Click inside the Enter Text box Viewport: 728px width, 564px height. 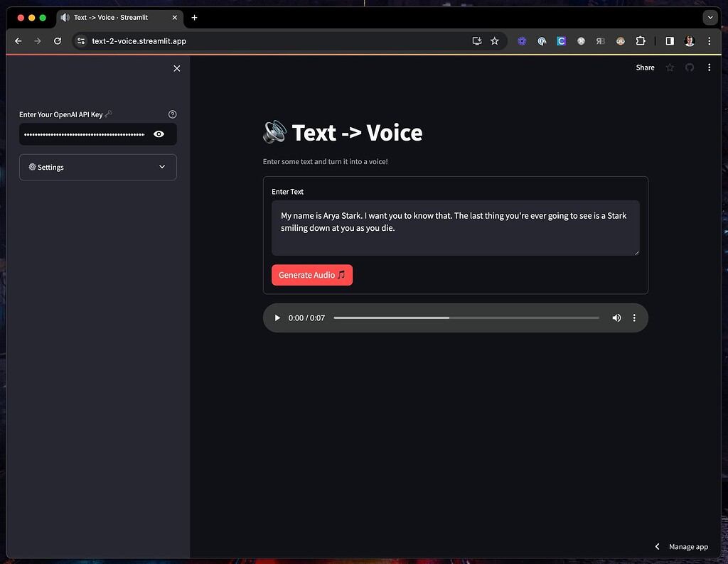coord(454,227)
